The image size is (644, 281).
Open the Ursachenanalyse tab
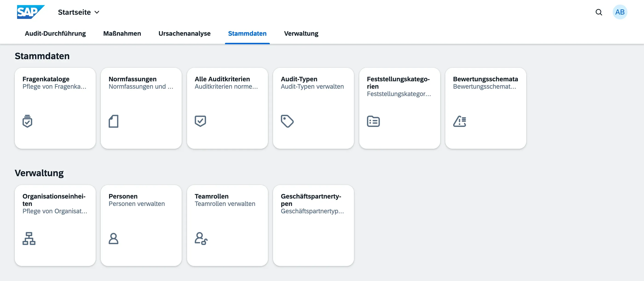click(x=184, y=33)
